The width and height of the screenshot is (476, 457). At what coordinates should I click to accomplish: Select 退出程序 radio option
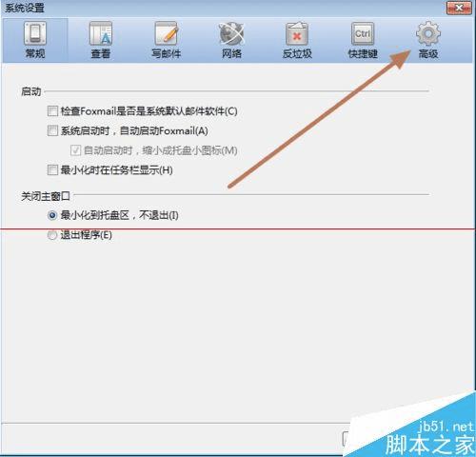tap(52, 235)
